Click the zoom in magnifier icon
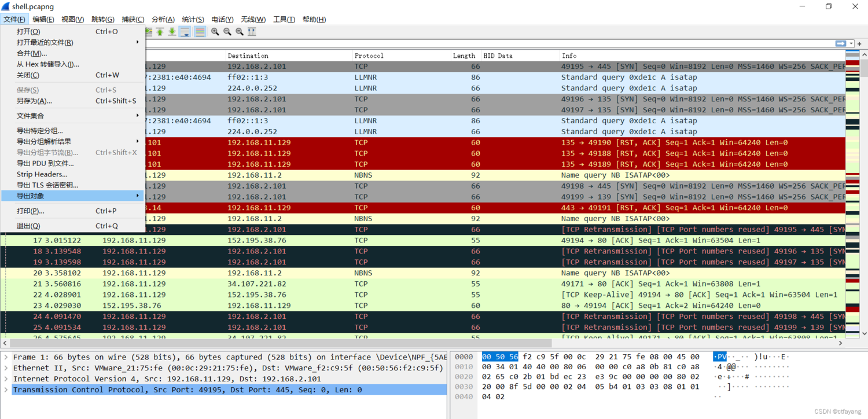The height and width of the screenshot is (419, 868). pyautogui.click(x=215, y=32)
